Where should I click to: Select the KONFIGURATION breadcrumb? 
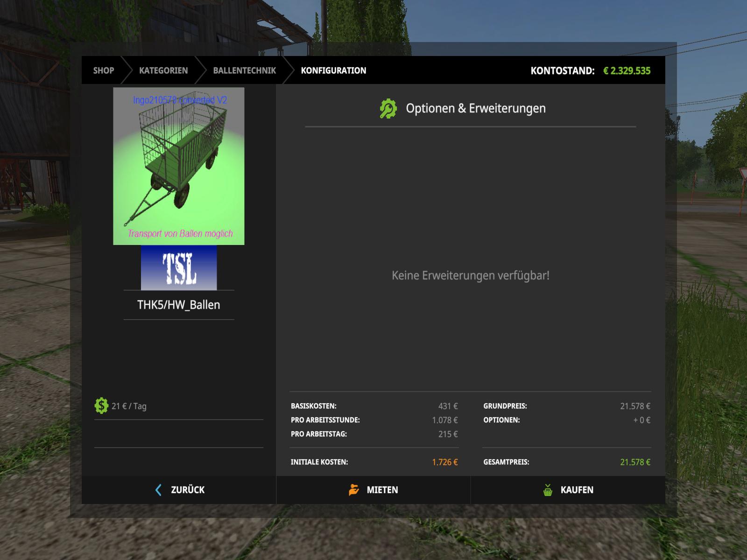[333, 70]
